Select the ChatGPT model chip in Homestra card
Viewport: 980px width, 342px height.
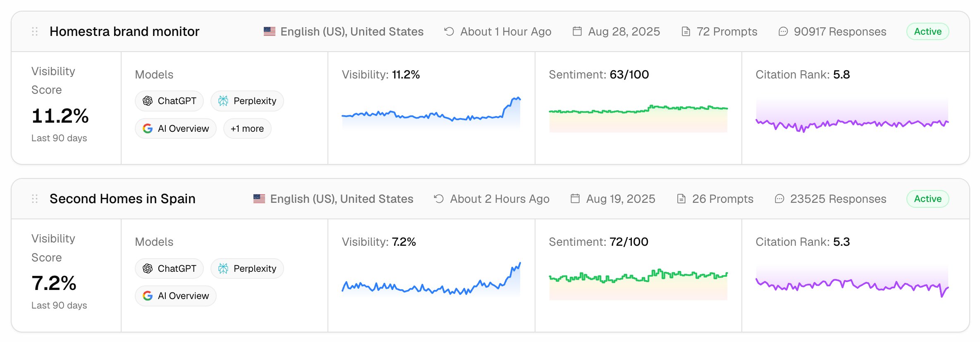click(169, 101)
